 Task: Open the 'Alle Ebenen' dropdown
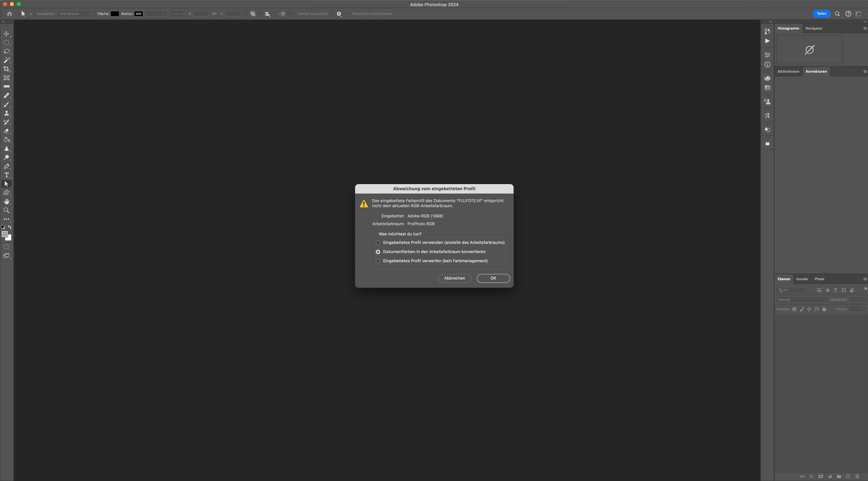coord(75,14)
